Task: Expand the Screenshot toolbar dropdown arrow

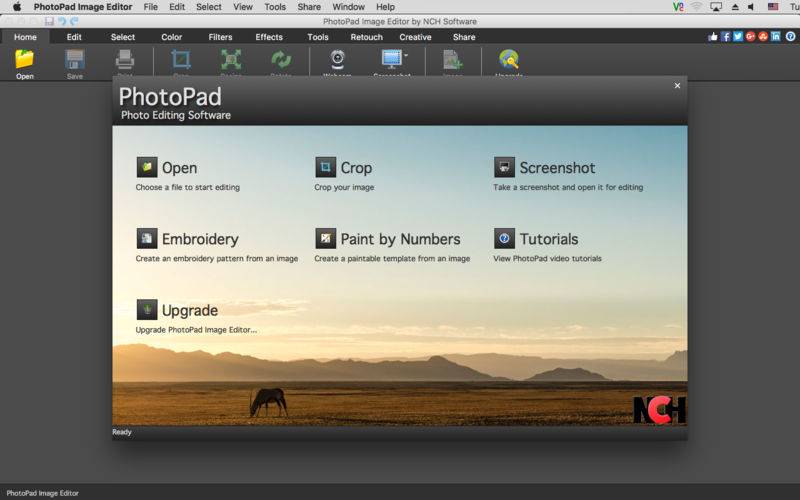Action: 406,55
